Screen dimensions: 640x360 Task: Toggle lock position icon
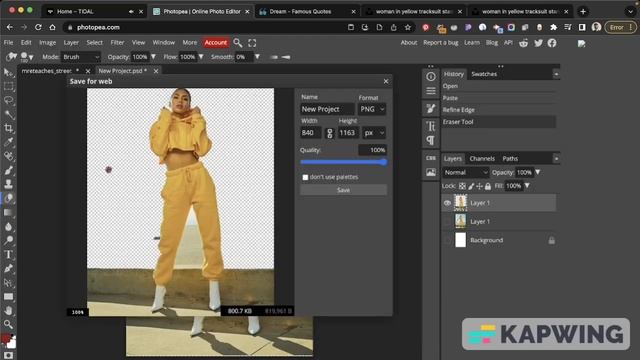[x=480, y=186]
